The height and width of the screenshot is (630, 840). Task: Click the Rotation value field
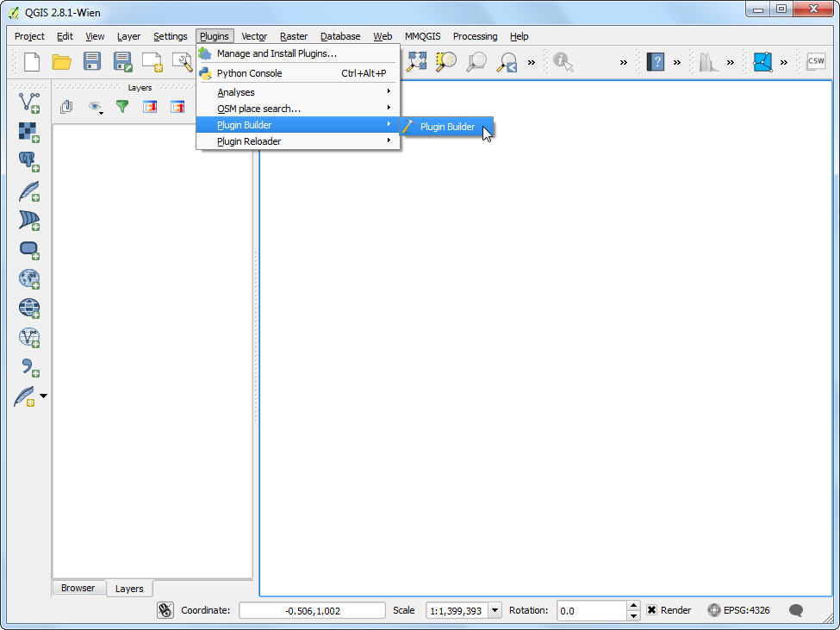point(592,610)
